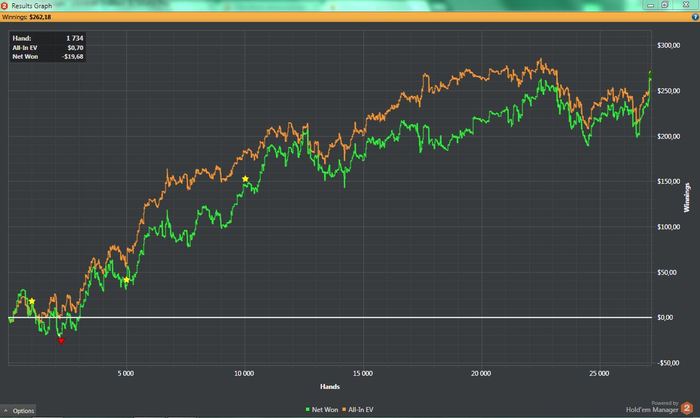Click the $250,00 axis label
Image resolution: width=700 pixels, height=418 pixels.
pyautogui.click(x=669, y=91)
